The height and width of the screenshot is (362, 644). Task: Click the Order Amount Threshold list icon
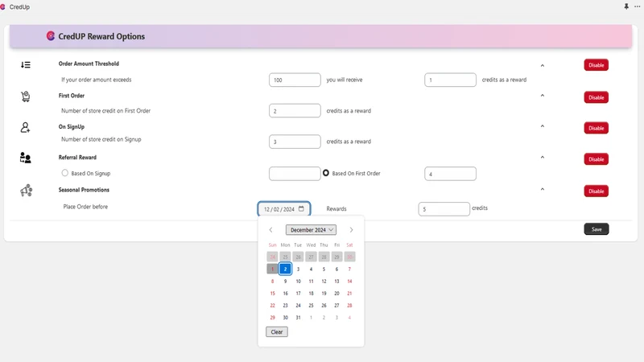click(26, 65)
